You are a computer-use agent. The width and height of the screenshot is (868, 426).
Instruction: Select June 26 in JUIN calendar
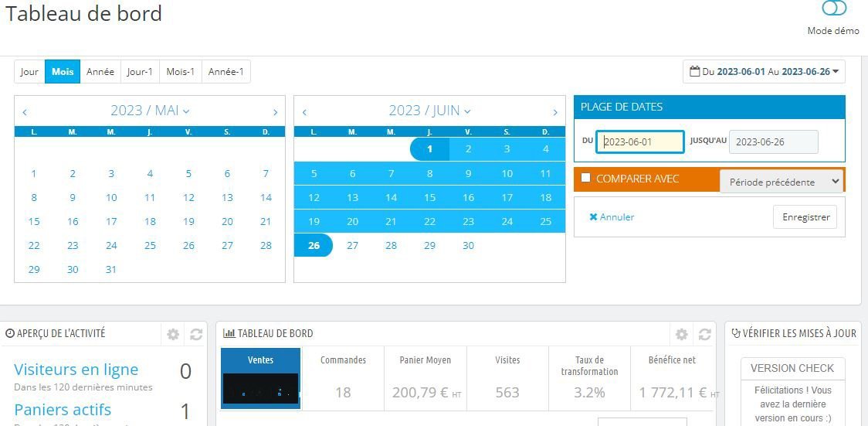pos(314,245)
